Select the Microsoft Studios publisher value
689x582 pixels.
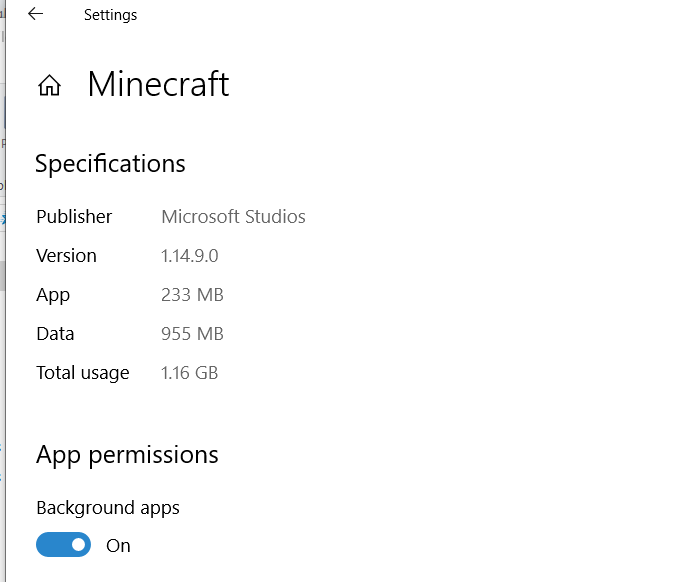point(233,217)
